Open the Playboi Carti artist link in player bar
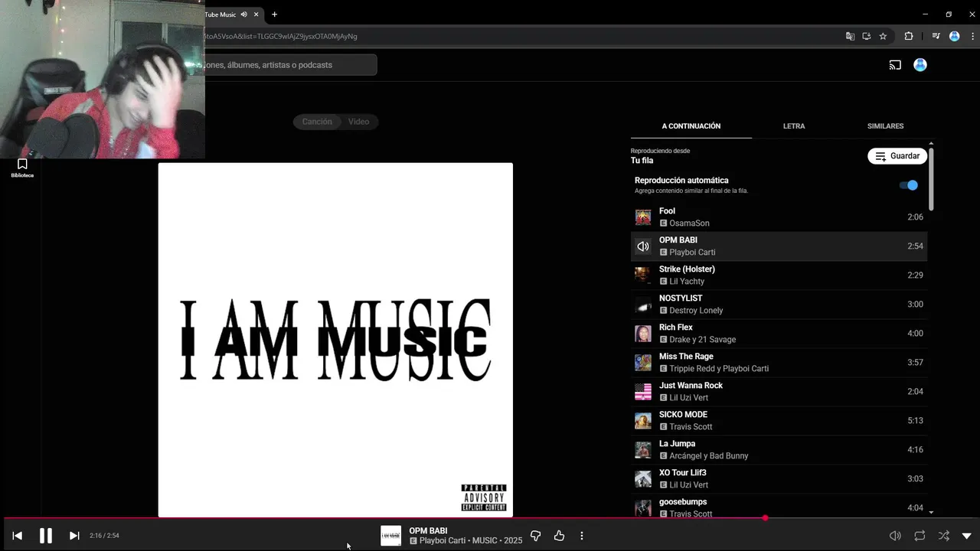Viewport: 980px width, 551px height. tap(443, 541)
